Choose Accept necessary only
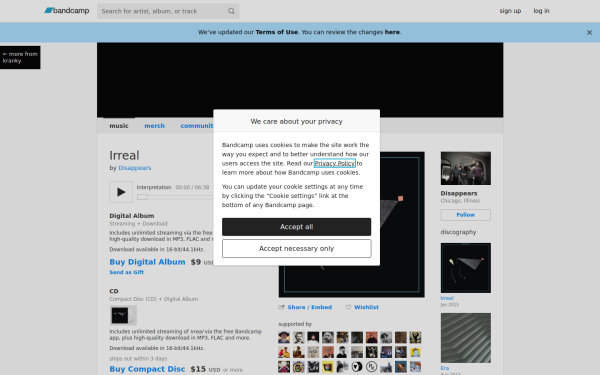Image resolution: width=600 pixels, height=375 pixels. pos(297,249)
